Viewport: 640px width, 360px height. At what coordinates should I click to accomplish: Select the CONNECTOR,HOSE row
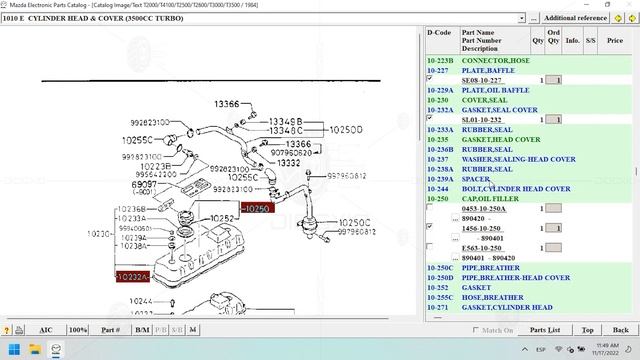pos(529,60)
